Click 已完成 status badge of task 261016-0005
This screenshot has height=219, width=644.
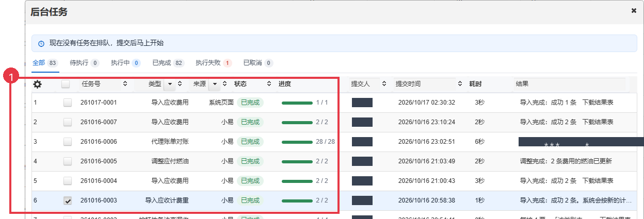pos(250,161)
